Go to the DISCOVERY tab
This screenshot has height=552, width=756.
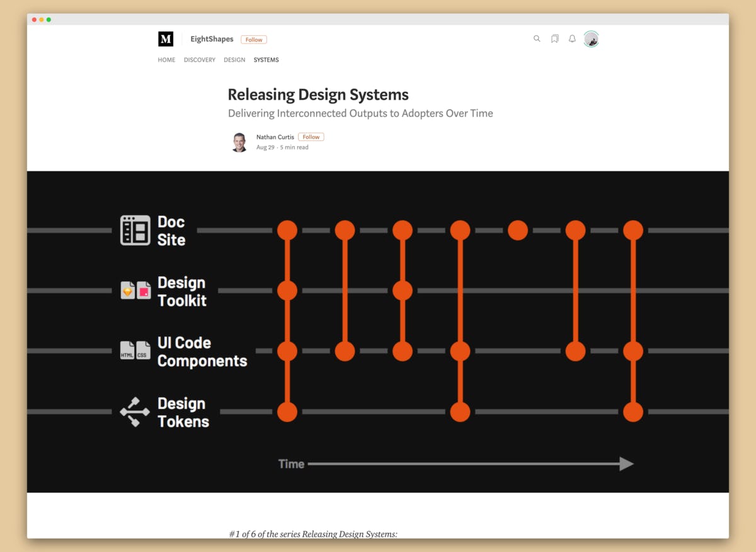(200, 60)
